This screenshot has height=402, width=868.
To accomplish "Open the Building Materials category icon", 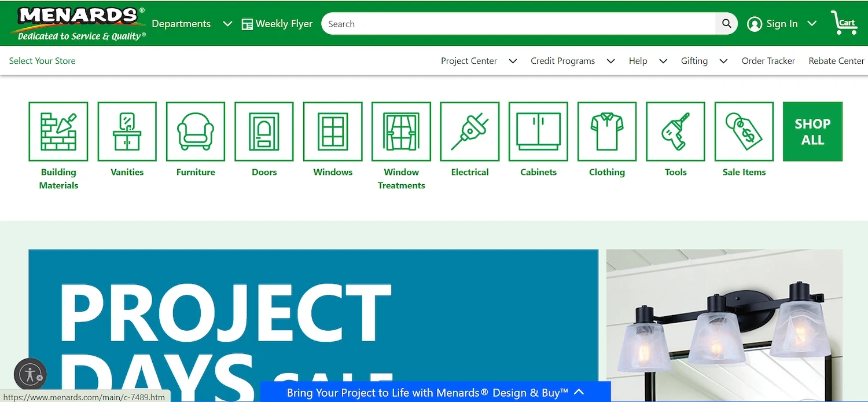I will [58, 131].
